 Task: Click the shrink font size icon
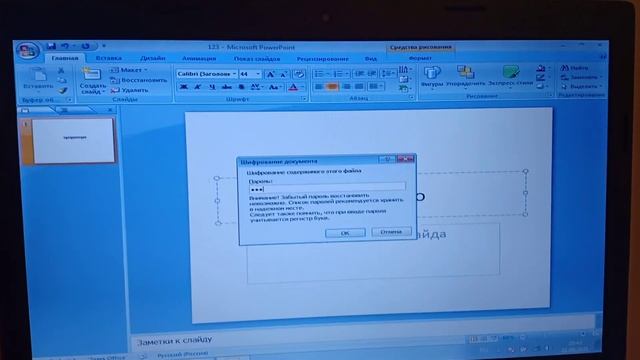(283, 74)
